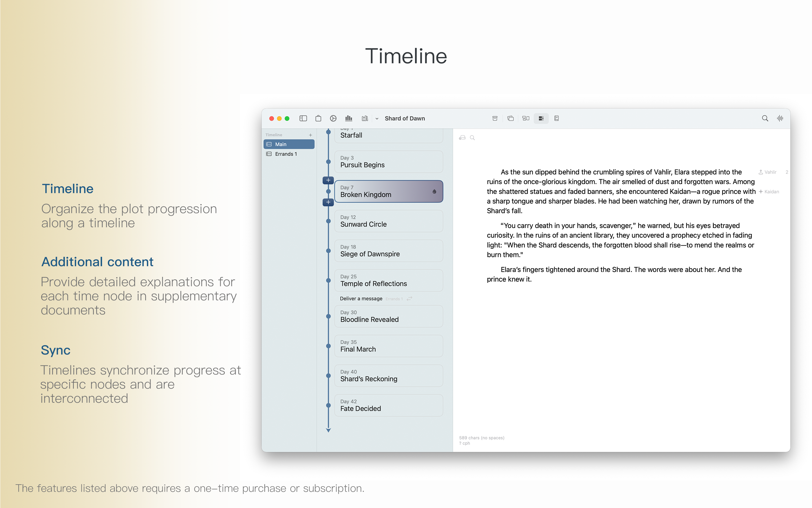Viewport: 812px width, 508px height.
Task: Switch to the board layout view icon
Action: pyautogui.click(x=526, y=118)
